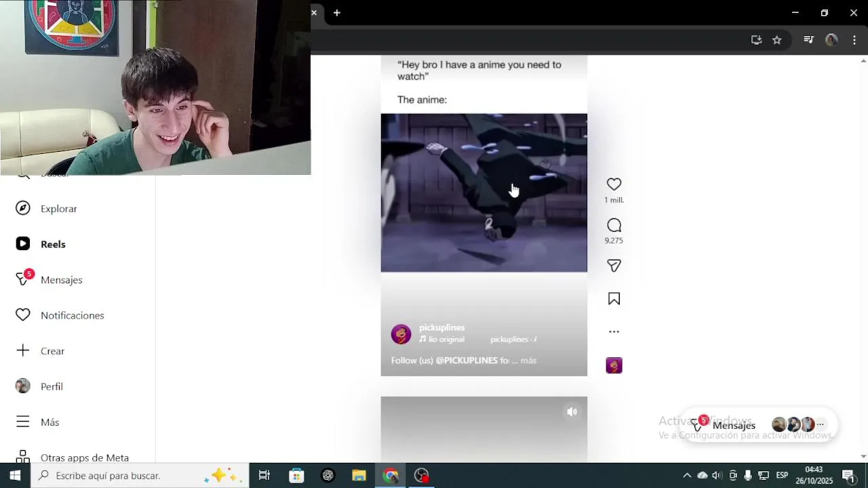This screenshot has height=488, width=868.
Task: Click scrollbar up arrow on page
Action: point(863,60)
